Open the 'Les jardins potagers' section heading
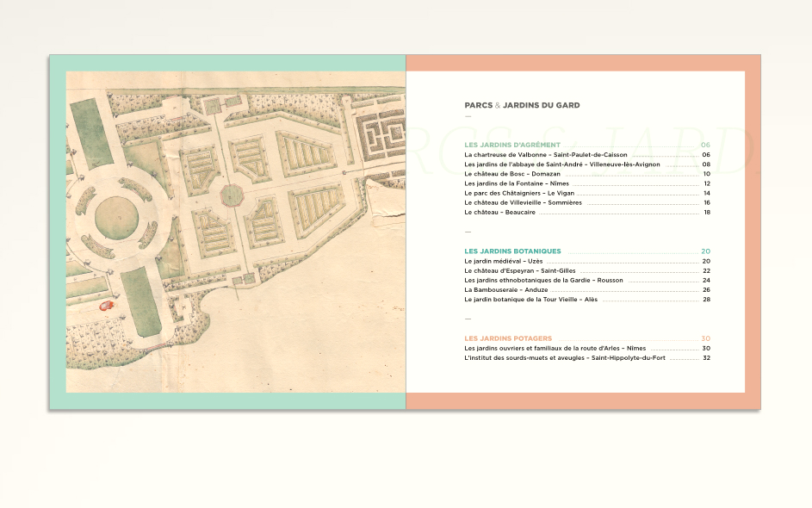This screenshot has height=508, width=812. [x=508, y=338]
